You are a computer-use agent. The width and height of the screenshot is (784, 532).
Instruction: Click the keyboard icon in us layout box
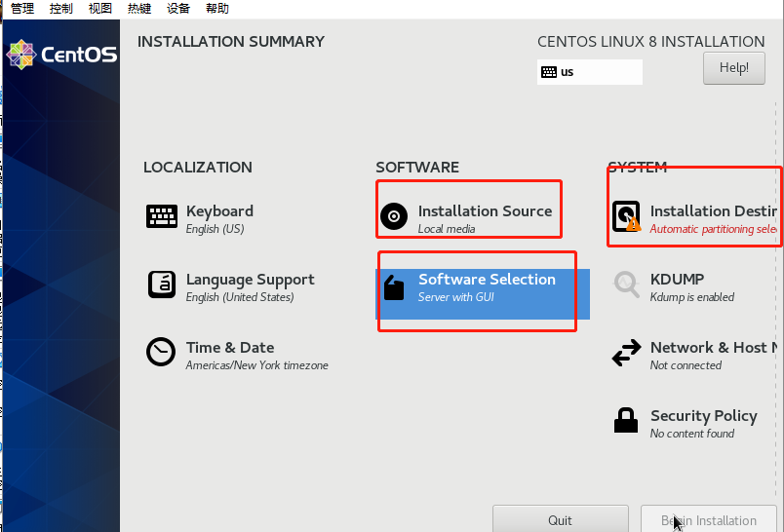[x=549, y=72]
